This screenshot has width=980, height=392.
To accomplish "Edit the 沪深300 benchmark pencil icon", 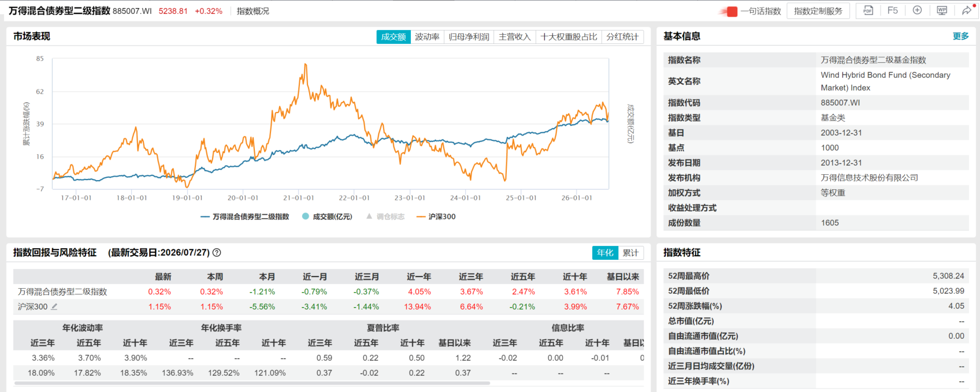I will pos(54,307).
